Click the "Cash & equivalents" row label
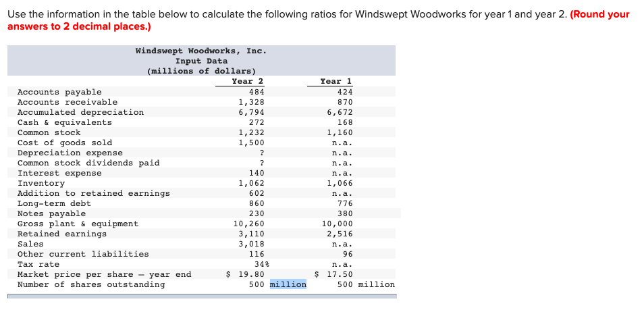This screenshot has height=310, width=644. pos(65,122)
